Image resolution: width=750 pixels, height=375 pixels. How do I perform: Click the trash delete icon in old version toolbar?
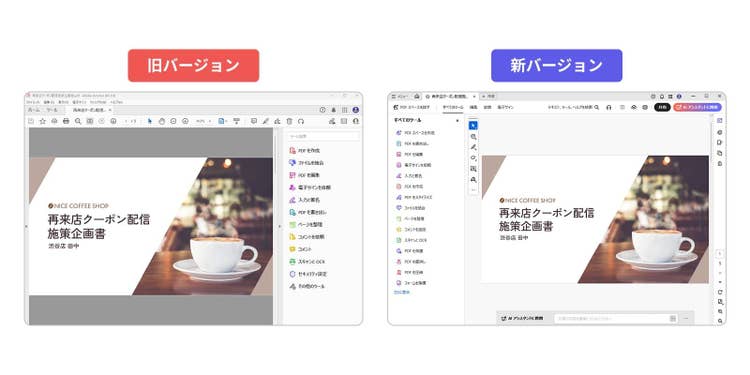(x=289, y=121)
